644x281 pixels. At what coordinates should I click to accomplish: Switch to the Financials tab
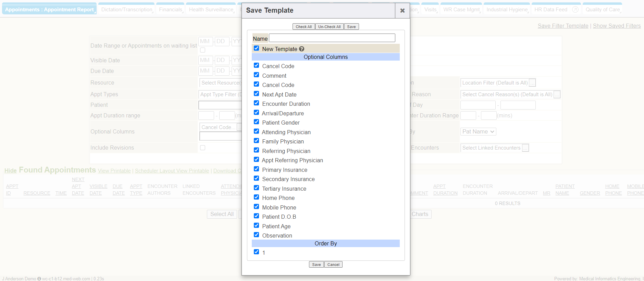pos(170,10)
